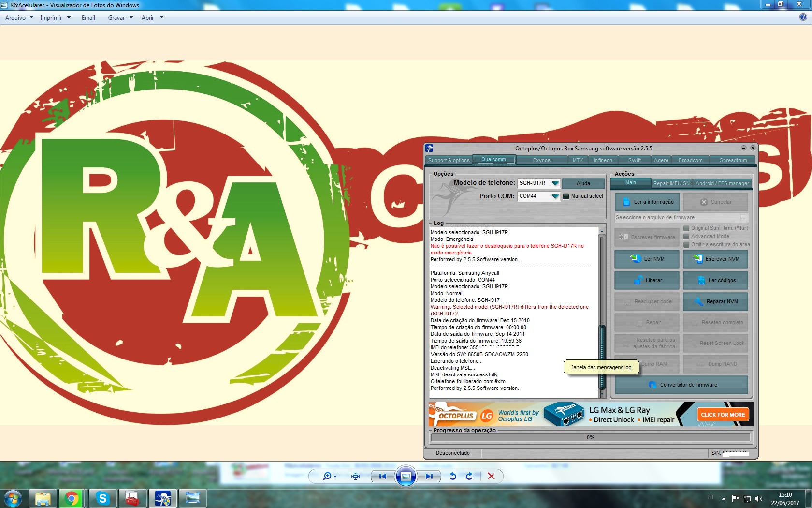The width and height of the screenshot is (812, 508).
Task: Expand COM44 port dropdown
Action: 555,196
